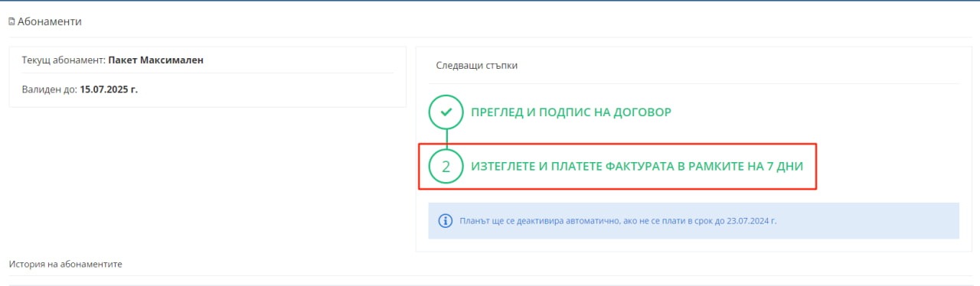Open ПРЕГЛЕД И ПОДПИС НА ДОГОВОР step
Screen dimensions: 980x286
571,112
